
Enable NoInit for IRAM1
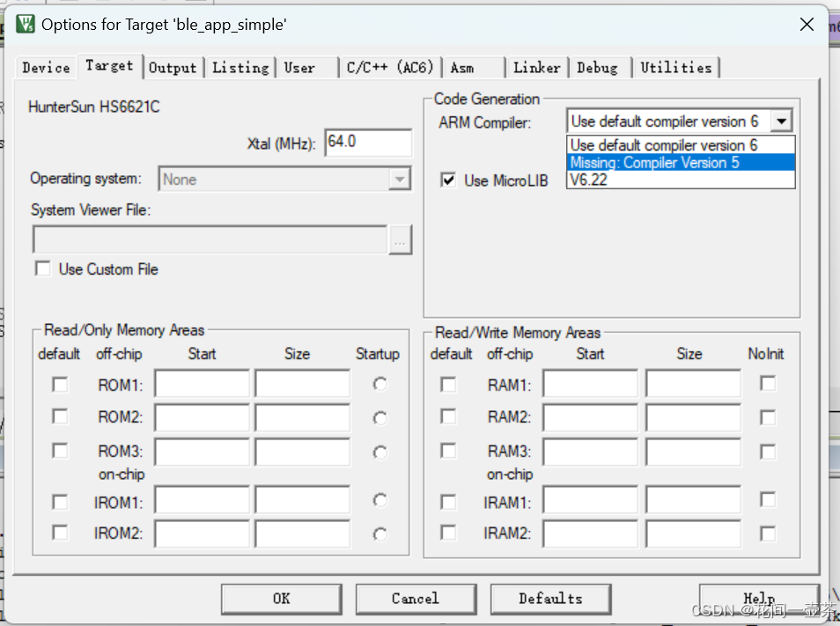point(768,500)
